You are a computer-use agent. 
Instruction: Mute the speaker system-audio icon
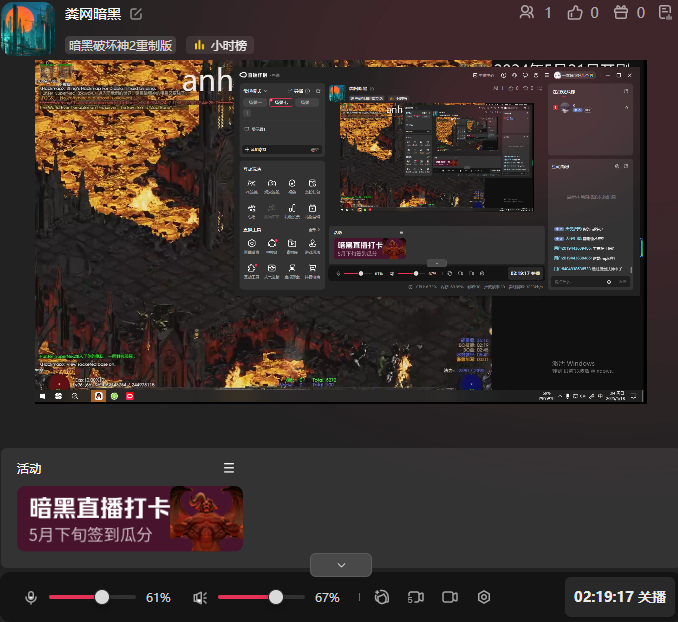[200, 598]
